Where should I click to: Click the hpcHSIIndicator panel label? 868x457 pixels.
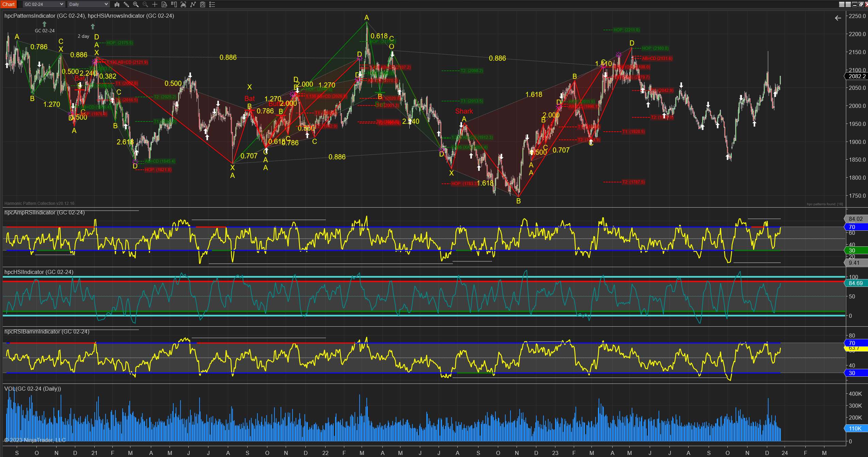(38, 272)
